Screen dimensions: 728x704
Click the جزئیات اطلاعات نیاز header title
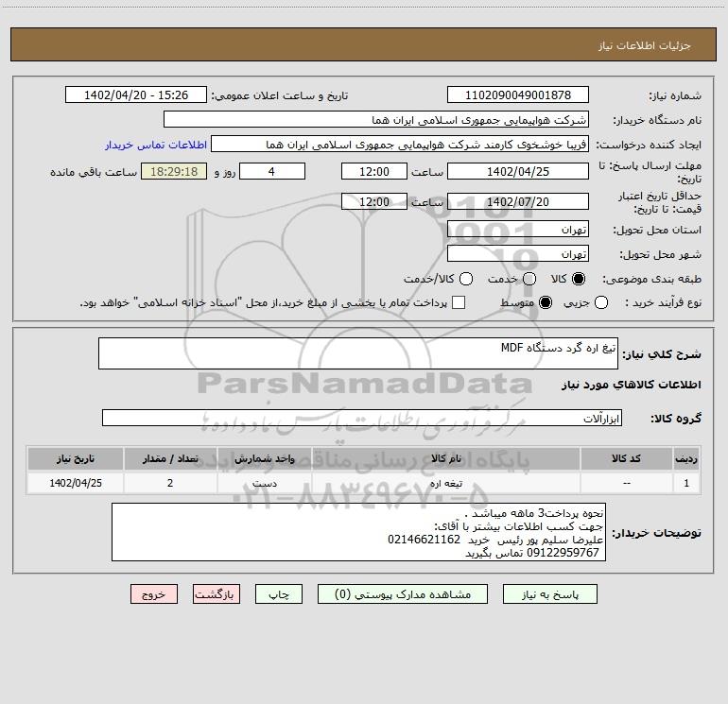pos(645,45)
